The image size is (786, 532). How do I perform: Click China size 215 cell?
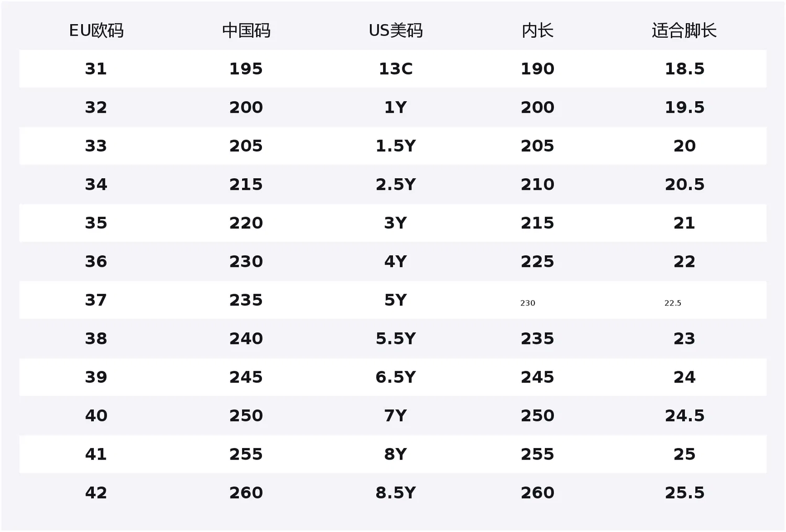click(246, 184)
